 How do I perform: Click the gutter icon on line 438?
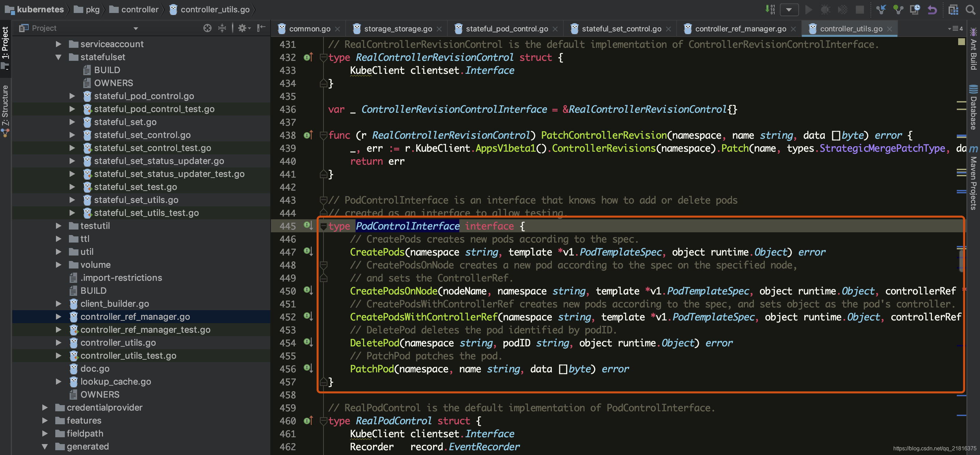tap(308, 135)
